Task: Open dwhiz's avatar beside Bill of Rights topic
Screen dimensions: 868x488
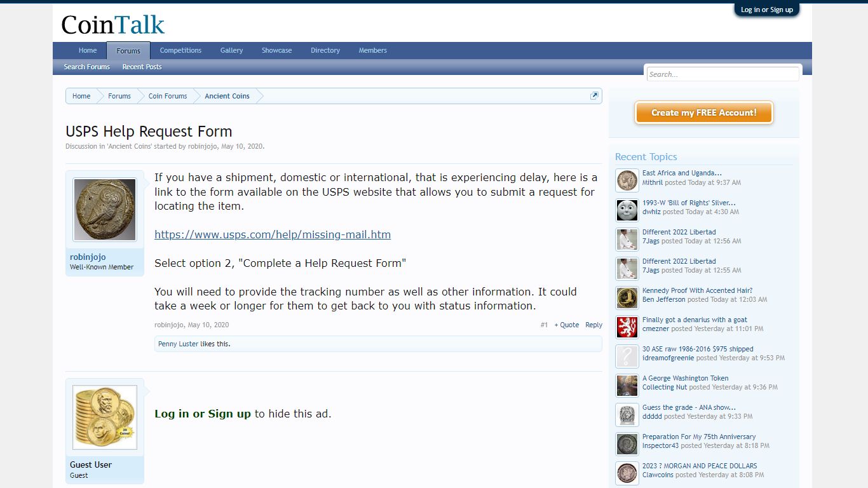Action: tap(627, 210)
